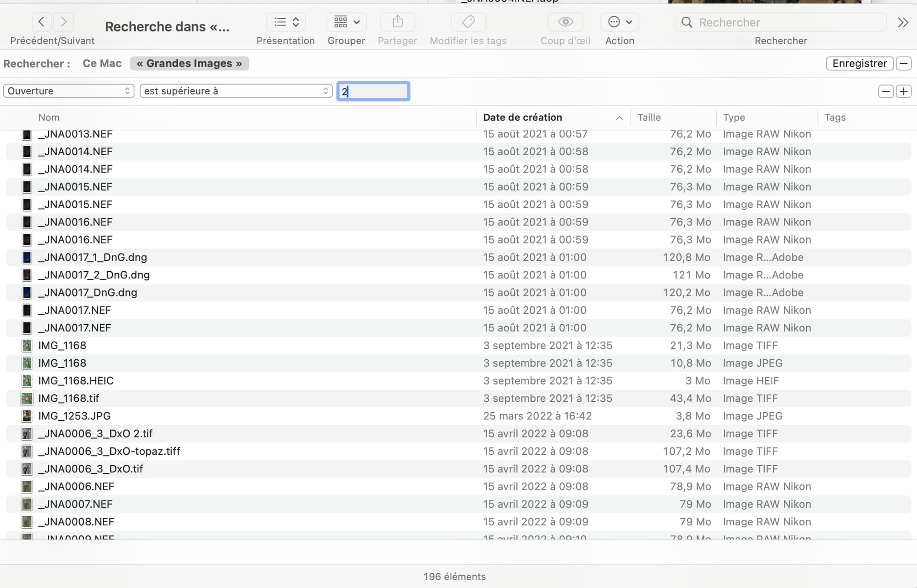Sort by the Taille column header
This screenshot has height=588, width=917.
click(x=649, y=118)
